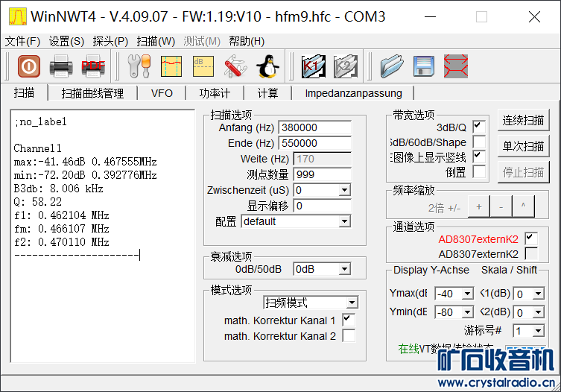Click the WinNWT4 application title icon
Image resolution: width=561 pixels, height=392 pixels.
coord(18,16)
